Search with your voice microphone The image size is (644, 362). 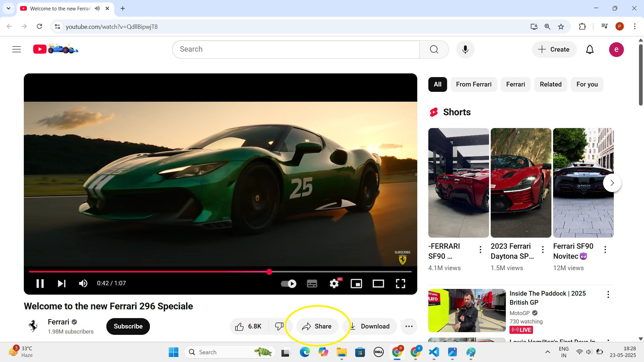pyautogui.click(x=465, y=49)
